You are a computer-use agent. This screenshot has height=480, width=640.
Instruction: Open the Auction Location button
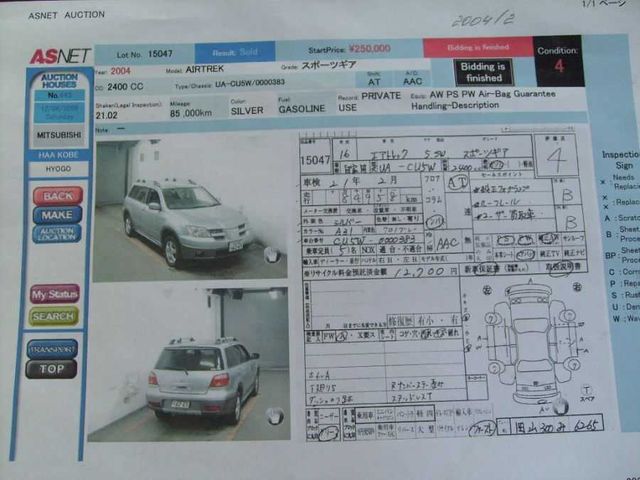pos(57,234)
